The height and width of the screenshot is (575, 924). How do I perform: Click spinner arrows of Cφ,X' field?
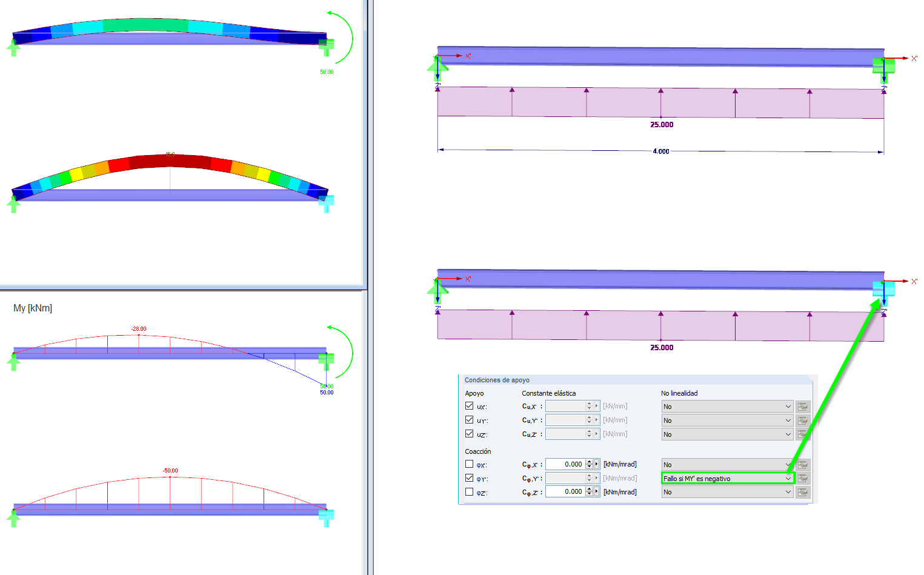click(589, 464)
